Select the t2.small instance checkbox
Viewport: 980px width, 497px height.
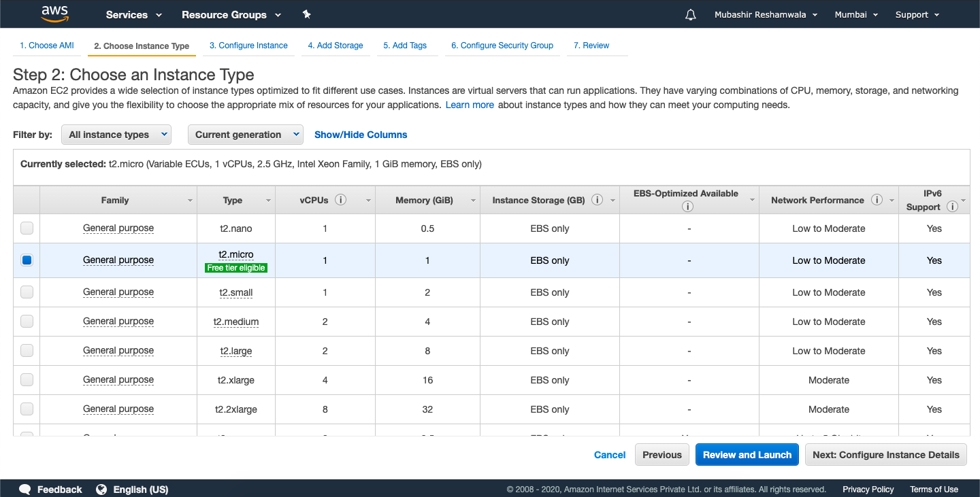pos(27,292)
